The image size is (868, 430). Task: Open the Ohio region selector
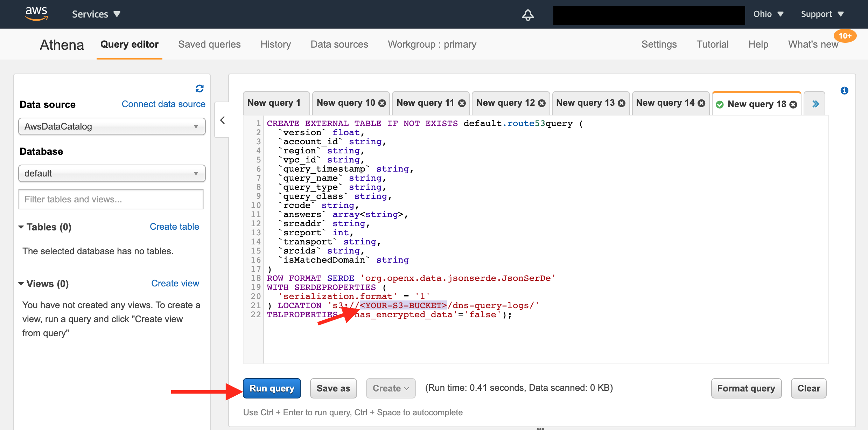[769, 14]
